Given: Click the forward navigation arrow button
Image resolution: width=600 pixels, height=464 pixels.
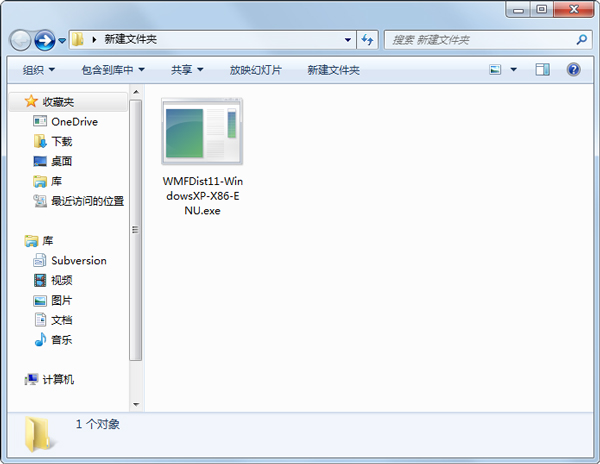Looking at the screenshot, I should (x=45, y=40).
